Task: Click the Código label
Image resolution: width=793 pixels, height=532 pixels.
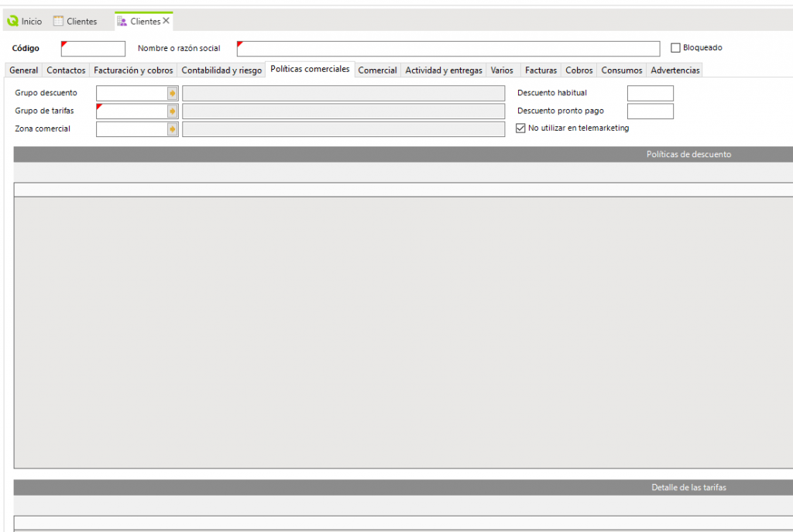Action: click(26, 49)
